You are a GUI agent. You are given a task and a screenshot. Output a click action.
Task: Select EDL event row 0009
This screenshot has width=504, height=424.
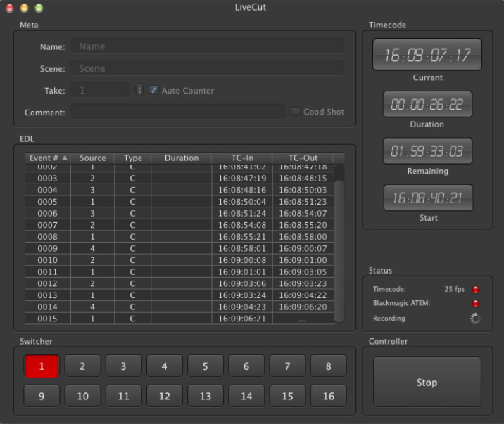pos(179,248)
